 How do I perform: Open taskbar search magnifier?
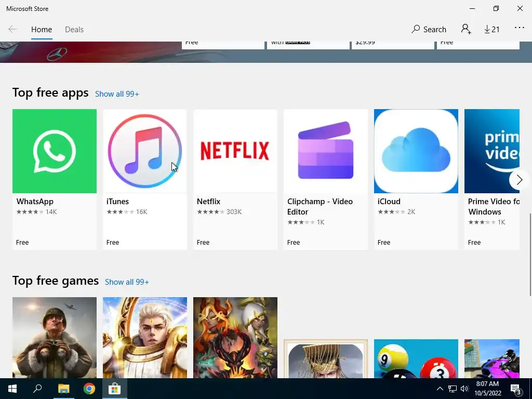coord(37,389)
